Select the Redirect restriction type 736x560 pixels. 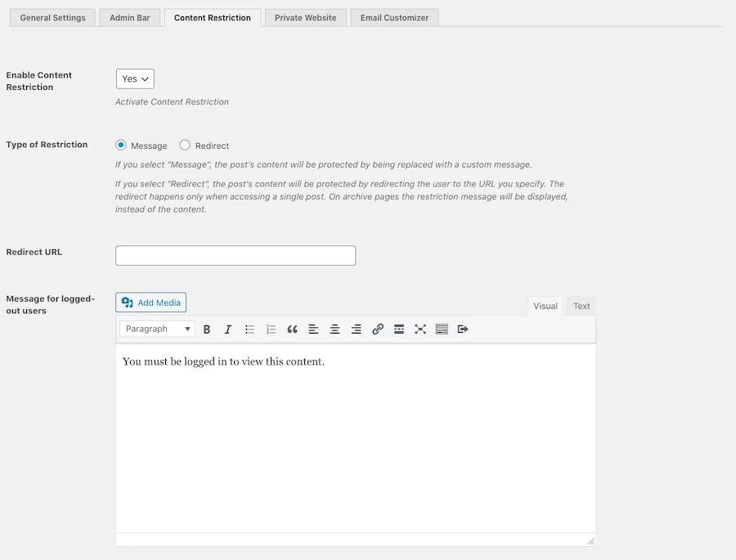pyautogui.click(x=185, y=145)
